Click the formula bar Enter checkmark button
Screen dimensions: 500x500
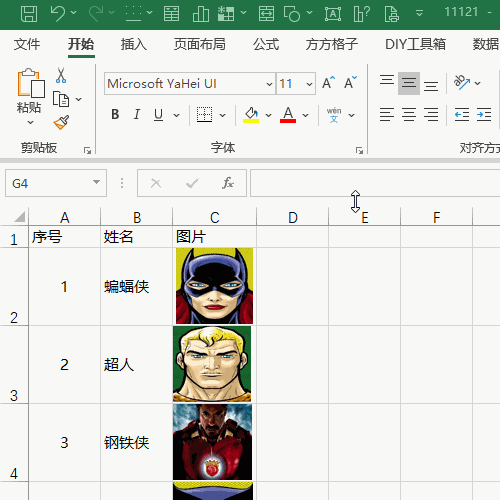click(x=192, y=183)
